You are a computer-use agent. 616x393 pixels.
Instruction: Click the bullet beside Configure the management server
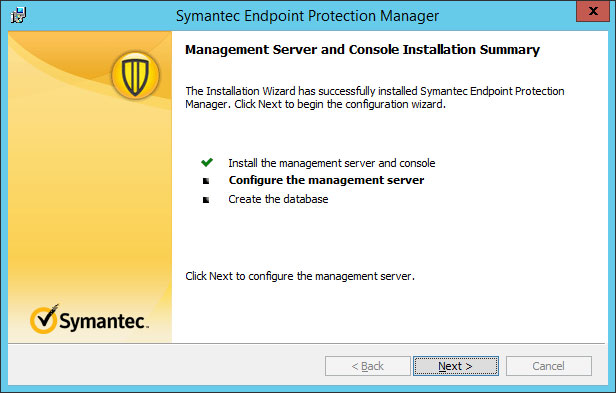(x=206, y=181)
